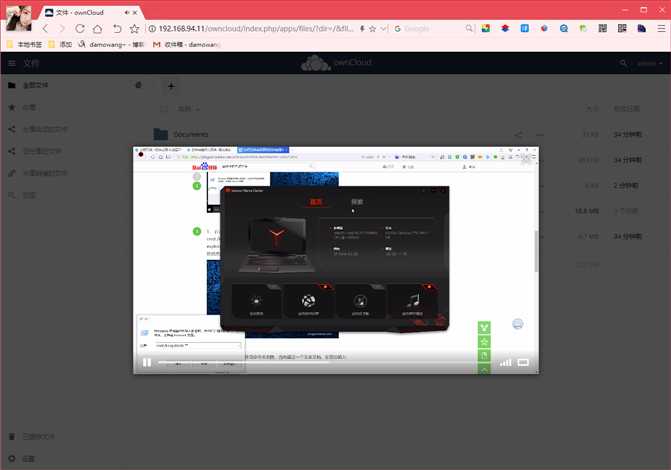Open ownCloud search magnifier
This screenshot has width=671, height=470.
(623, 63)
